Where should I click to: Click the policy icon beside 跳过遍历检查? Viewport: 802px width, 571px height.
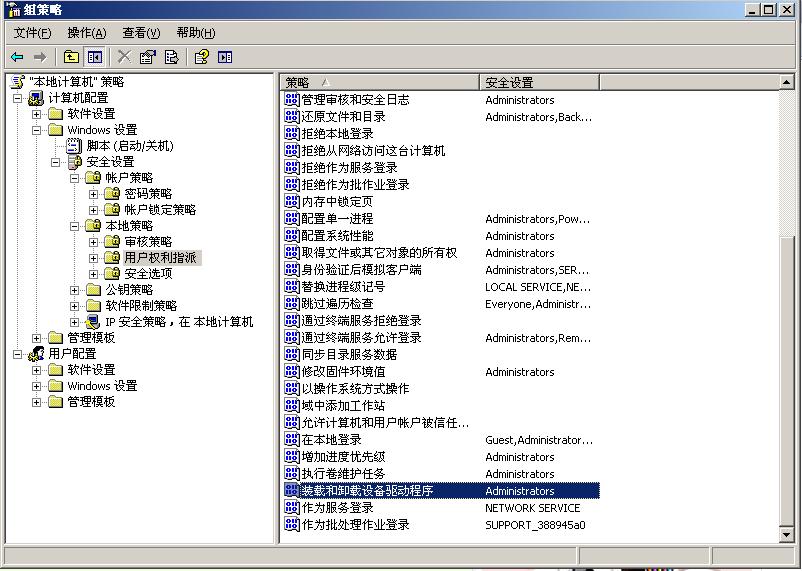pyautogui.click(x=292, y=303)
